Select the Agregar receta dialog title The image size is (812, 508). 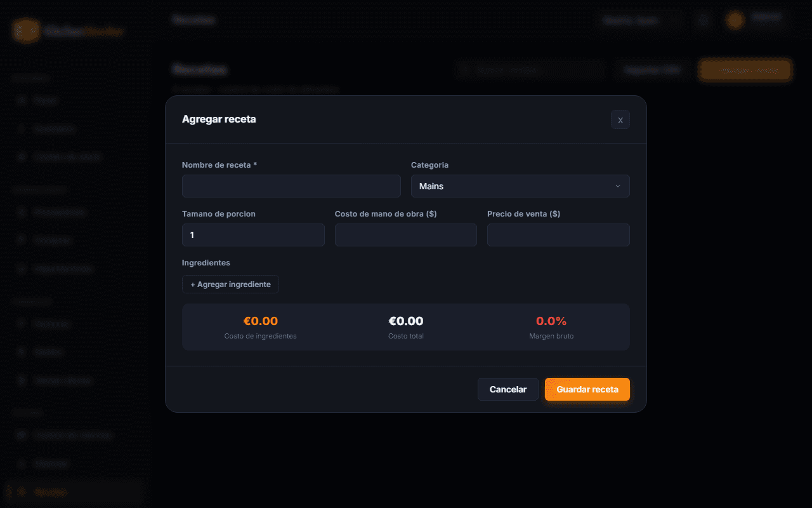(x=219, y=119)
